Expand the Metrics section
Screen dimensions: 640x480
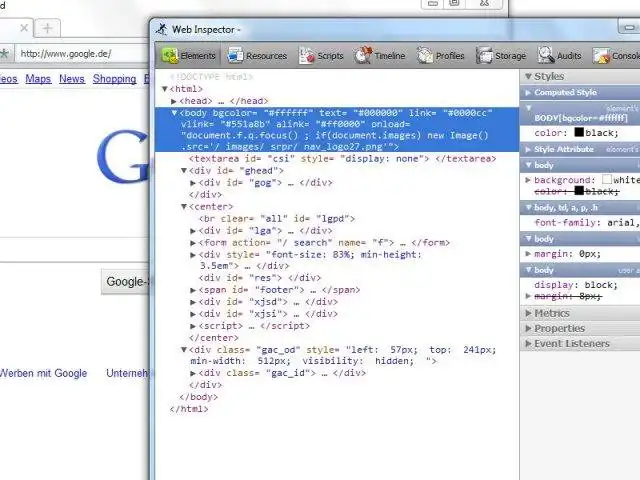point(529,313)
